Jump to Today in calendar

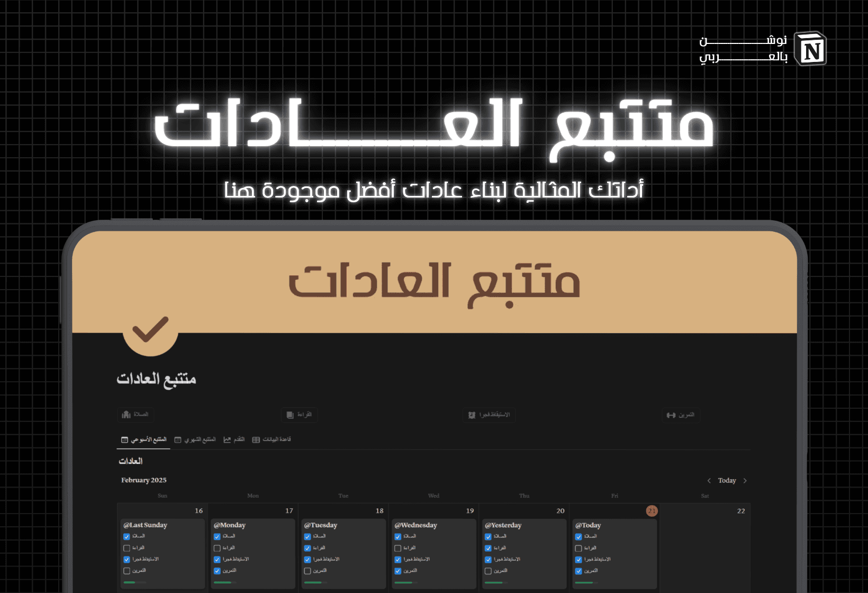pyautogui.click(x=727, y=481)
